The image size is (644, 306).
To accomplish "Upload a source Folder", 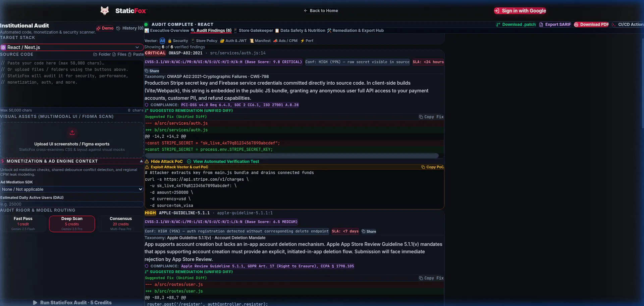I will [x=102, y=54].
